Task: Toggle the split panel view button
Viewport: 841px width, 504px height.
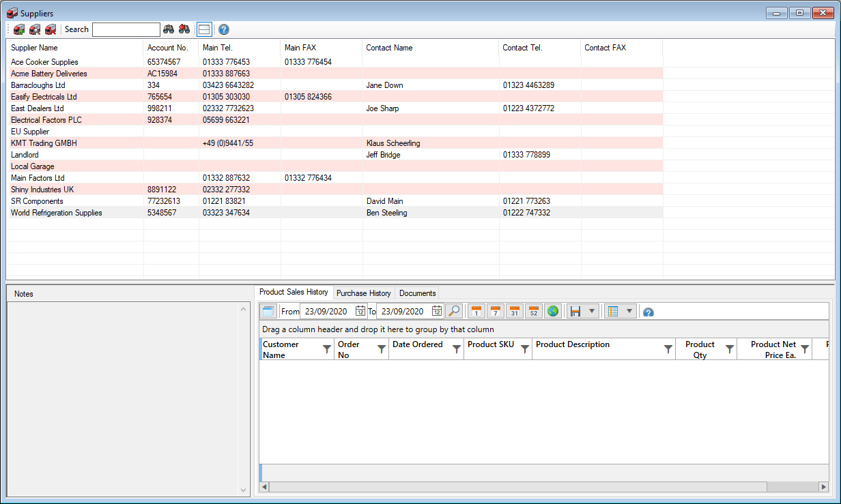Action: click(x=204, y=29)
